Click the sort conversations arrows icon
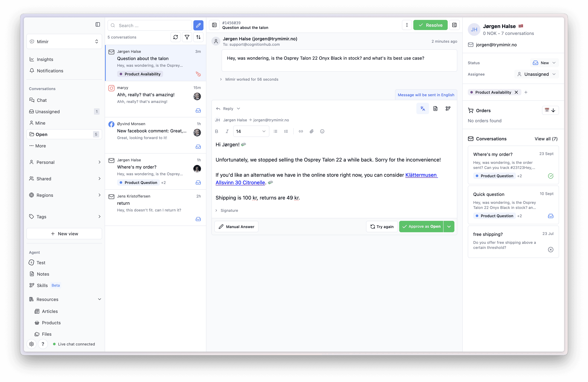 coord(198,37)
